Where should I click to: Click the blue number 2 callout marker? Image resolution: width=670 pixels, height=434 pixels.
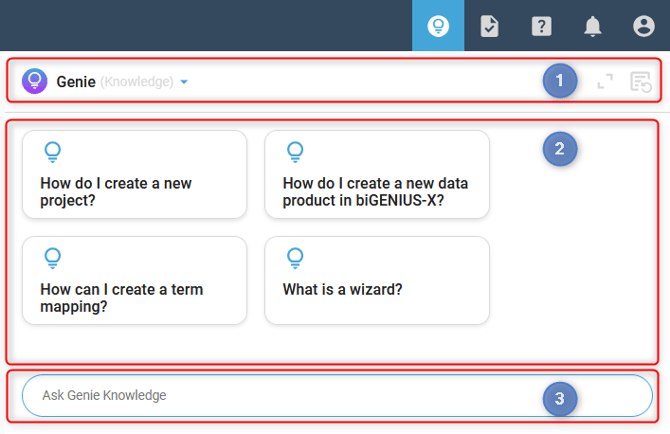(560, 150)
